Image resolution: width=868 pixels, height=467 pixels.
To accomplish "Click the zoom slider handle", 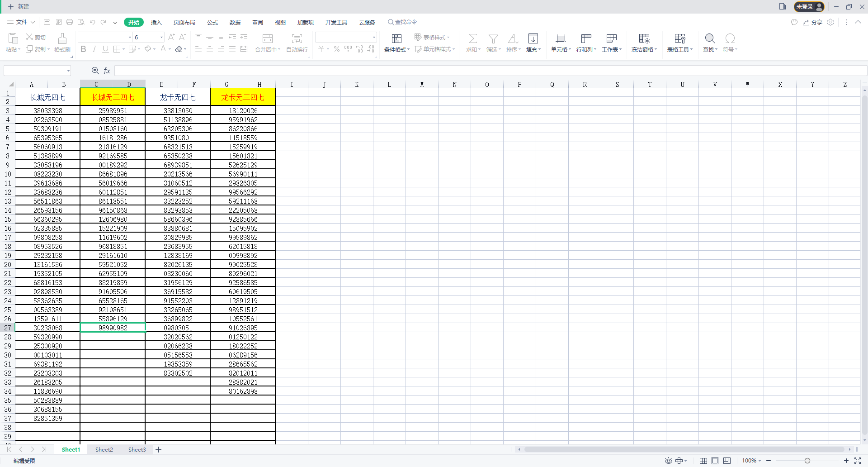I will 807,461.
